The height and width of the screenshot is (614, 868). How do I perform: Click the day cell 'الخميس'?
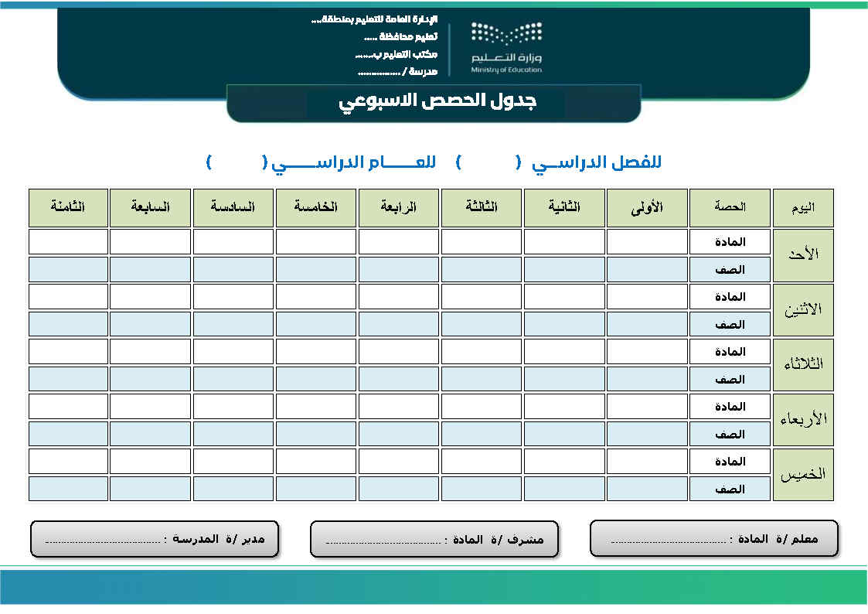point(803,475)
